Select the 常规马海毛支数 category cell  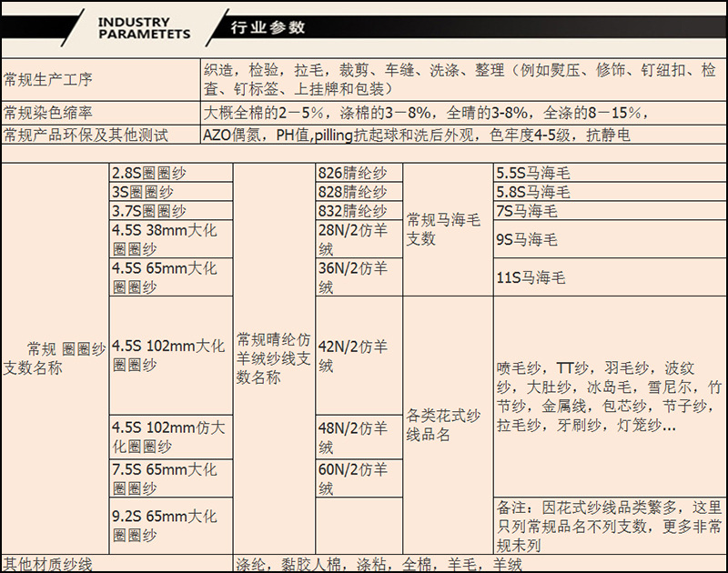[x=448, y=229]
